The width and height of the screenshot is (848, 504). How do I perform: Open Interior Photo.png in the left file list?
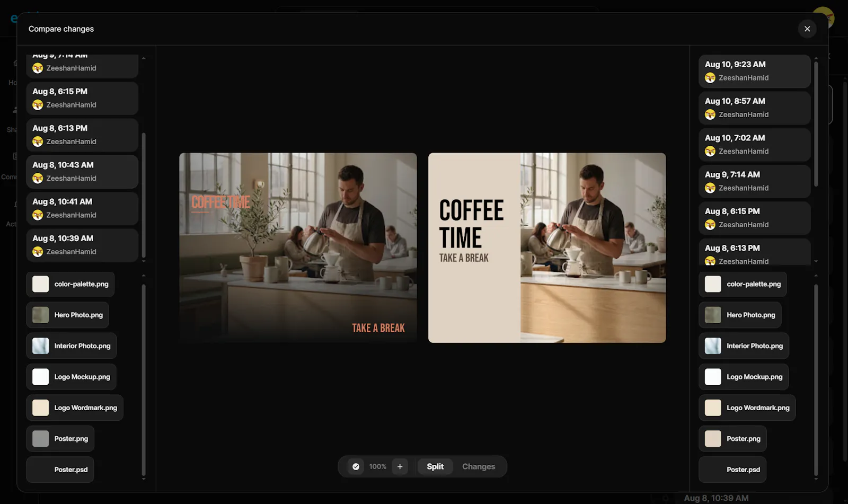tap(72, 346)
